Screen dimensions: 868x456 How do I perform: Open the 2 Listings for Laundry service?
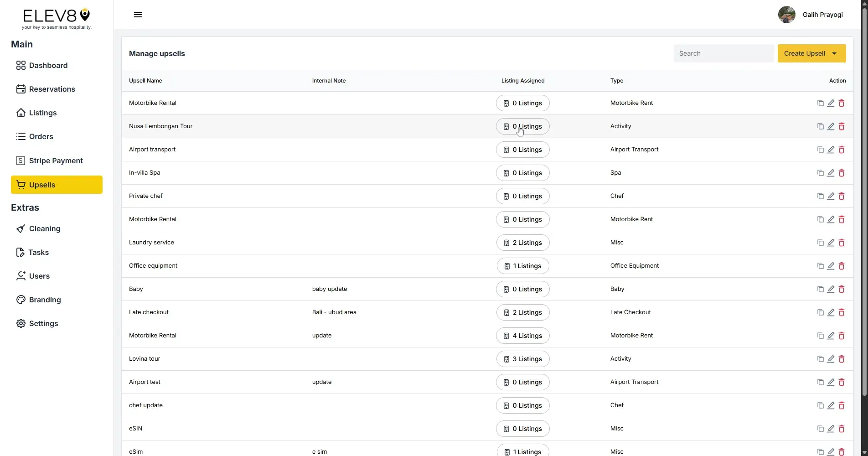(522, 243)
